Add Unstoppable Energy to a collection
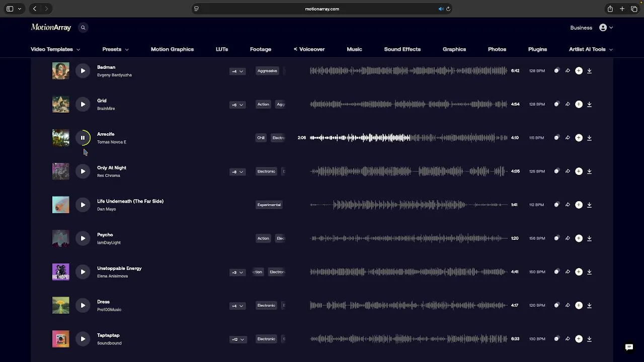This screenshot has height=362, width=644. [579, 272]
